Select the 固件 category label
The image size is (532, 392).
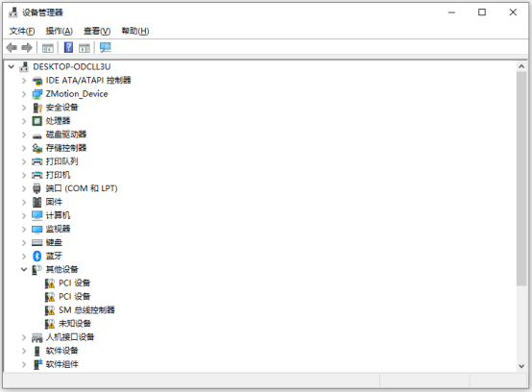54,202
